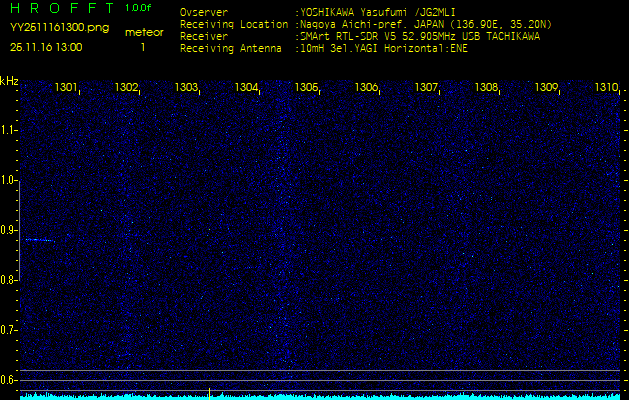Click the kHz axis unit label

tap(9, 80)
